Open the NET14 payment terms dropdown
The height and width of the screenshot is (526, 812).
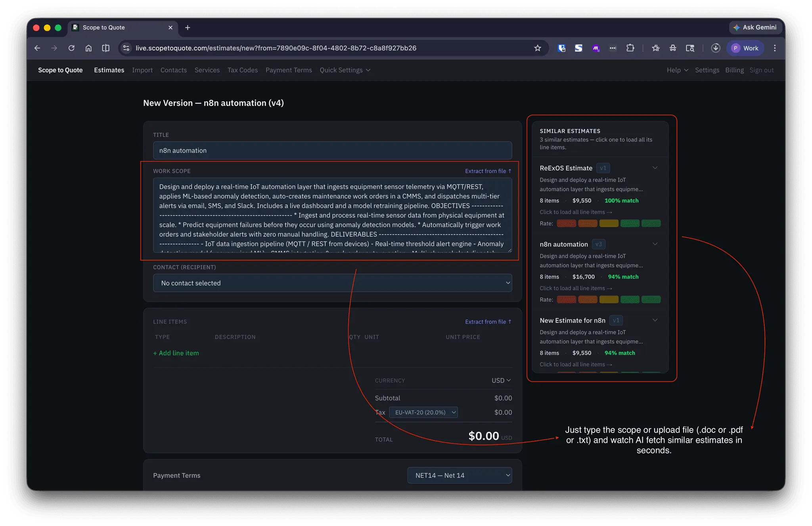(460, 475)
